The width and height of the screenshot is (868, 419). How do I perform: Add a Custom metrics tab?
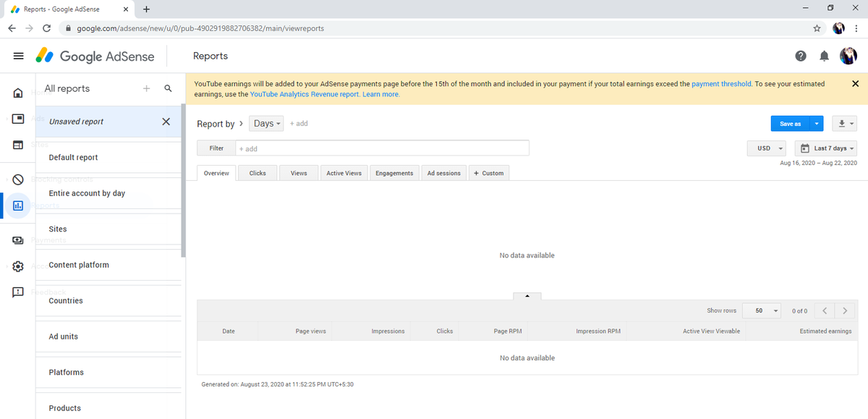(x=489, y=173)
